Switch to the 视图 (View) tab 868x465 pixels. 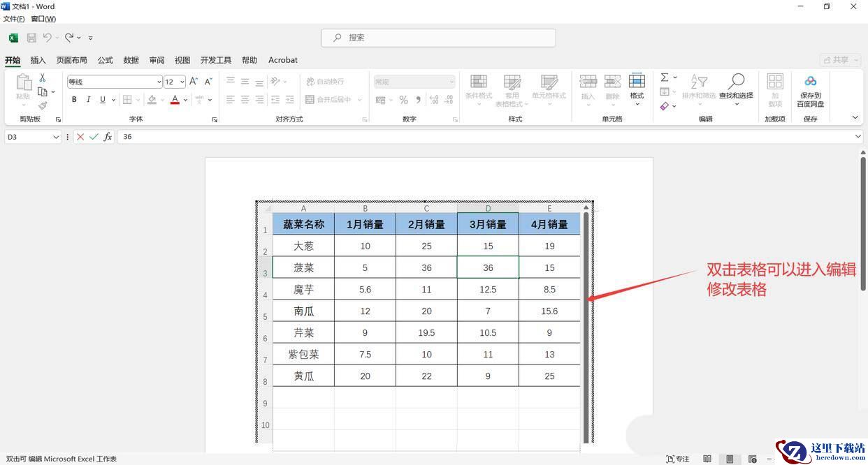coord(182,60)
